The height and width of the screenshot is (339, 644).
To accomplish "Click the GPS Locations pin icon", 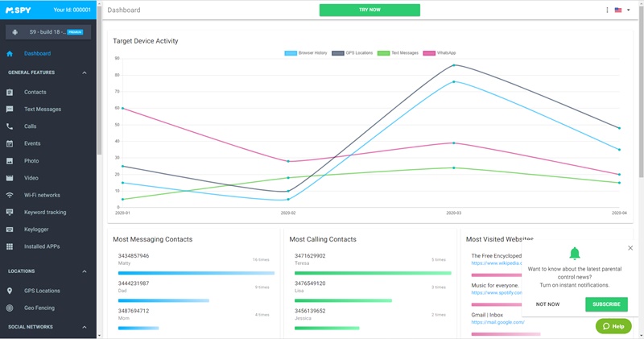I will 10,291.
